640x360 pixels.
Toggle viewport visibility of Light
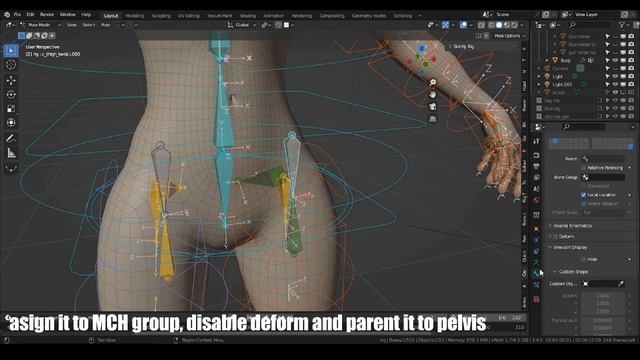pos(615,76)
